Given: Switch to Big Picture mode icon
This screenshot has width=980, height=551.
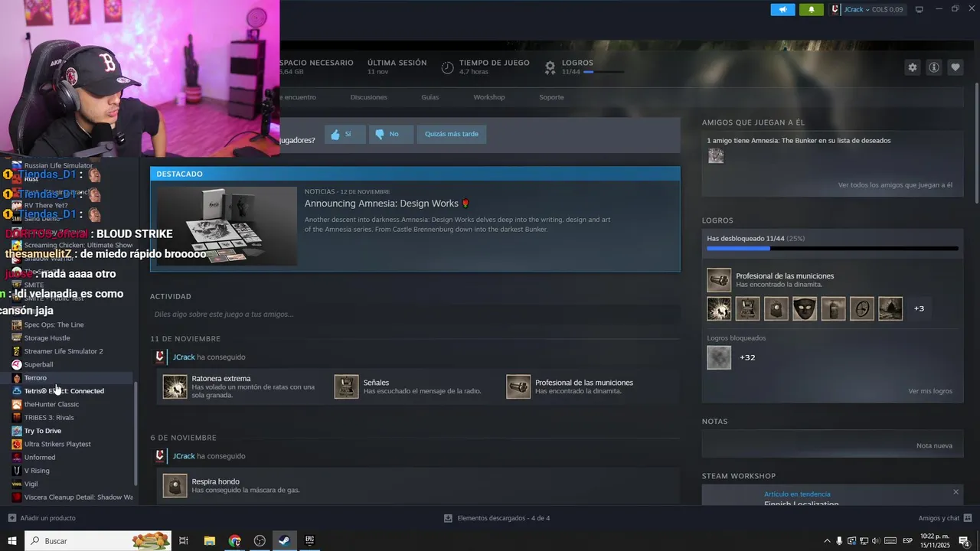Looking at the screenshot, I should [920, 9].
